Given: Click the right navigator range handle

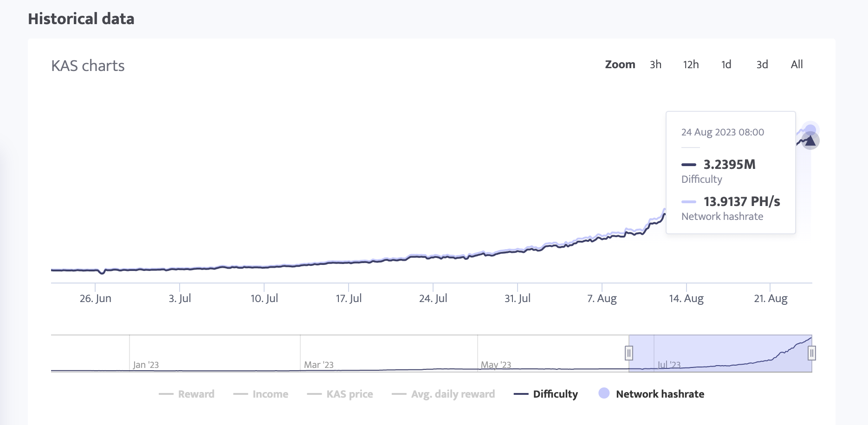Looking at the screenshot, I should tap(811, 353).
